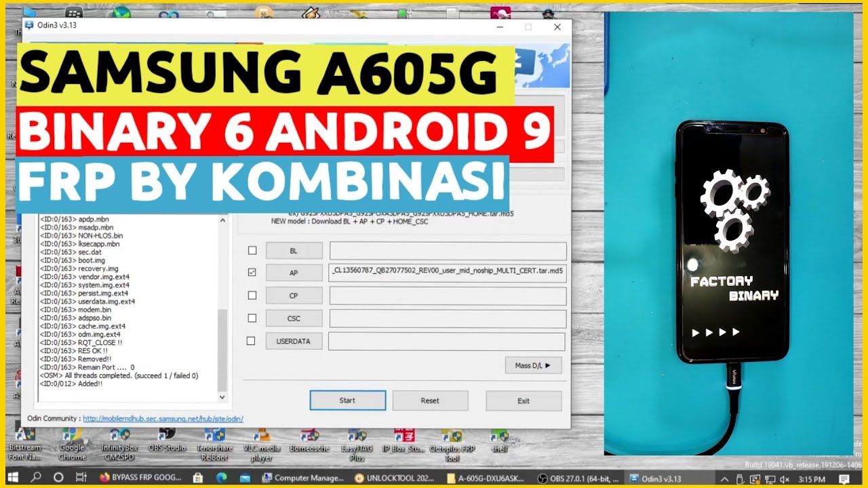Switch to A-605G-DXU6ASK folder taskbar window
This screenshot has width=868, height=488.
click(486, 478)
